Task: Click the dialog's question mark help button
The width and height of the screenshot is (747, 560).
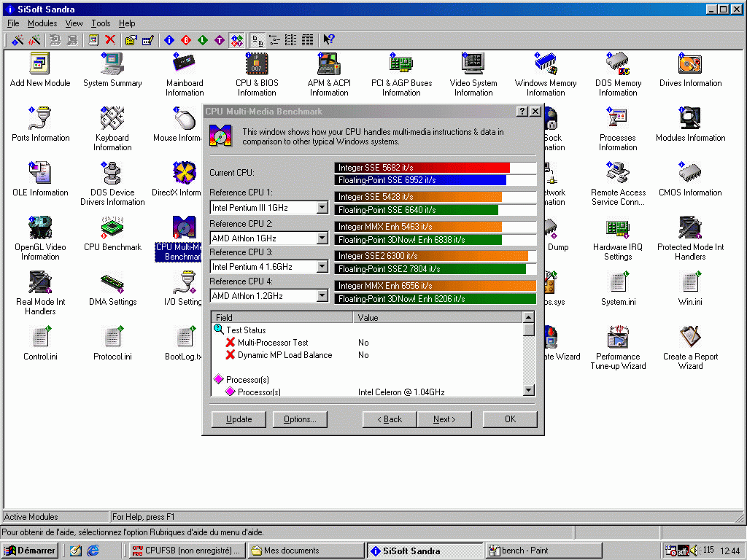Action: pos(522,112)
